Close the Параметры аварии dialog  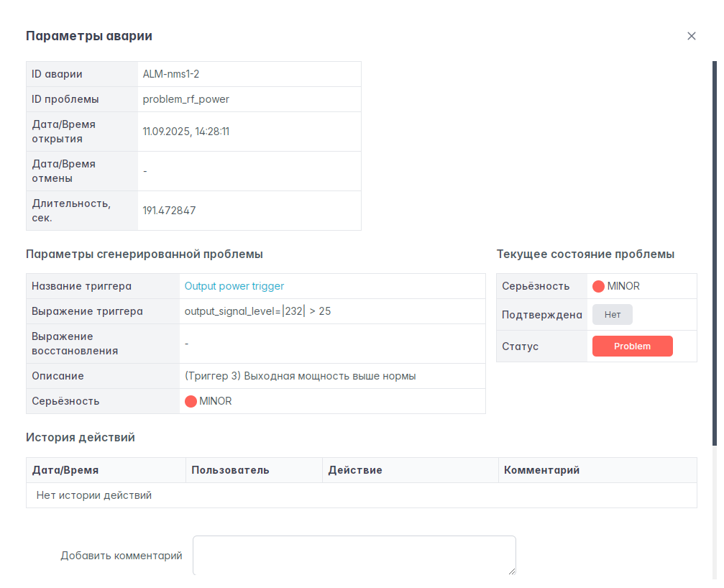pos(692,36)
